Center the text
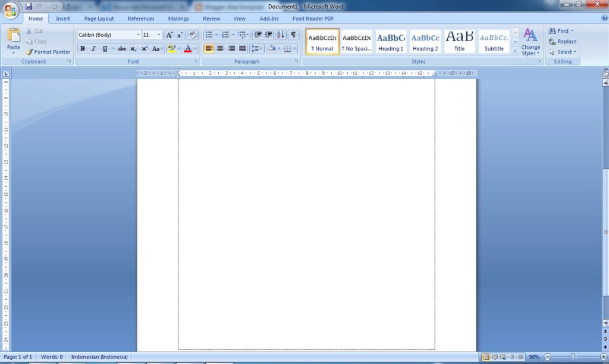This screenshot has height=364, width=609. pos(220,49)
